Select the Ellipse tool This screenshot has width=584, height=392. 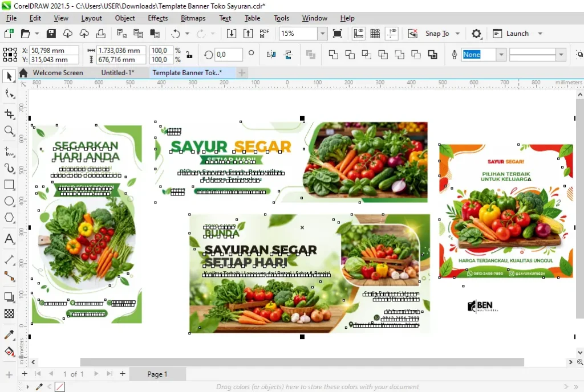coord(9,201)
